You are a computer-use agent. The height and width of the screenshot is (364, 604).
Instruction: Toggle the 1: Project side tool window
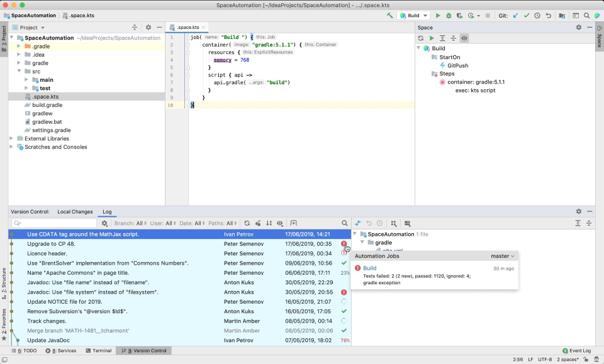[x=4, y=38]
